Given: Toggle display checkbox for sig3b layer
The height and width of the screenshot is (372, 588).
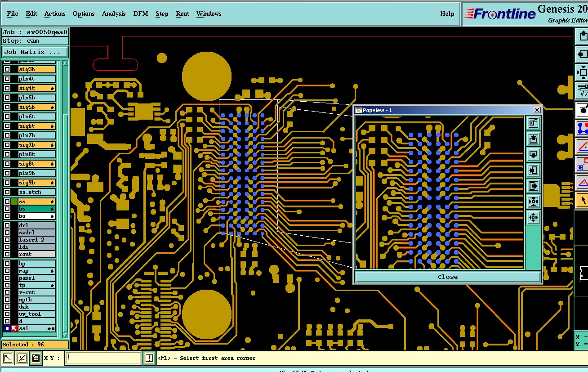Looking at the screenshot, I should [7, 69].
